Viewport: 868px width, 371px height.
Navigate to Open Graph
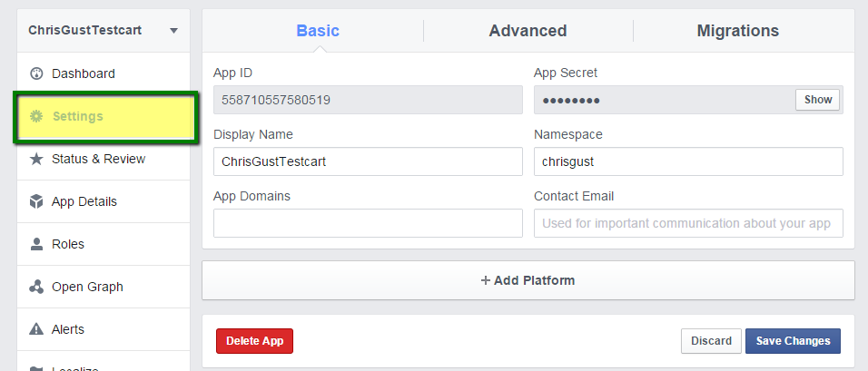point(104,287)
